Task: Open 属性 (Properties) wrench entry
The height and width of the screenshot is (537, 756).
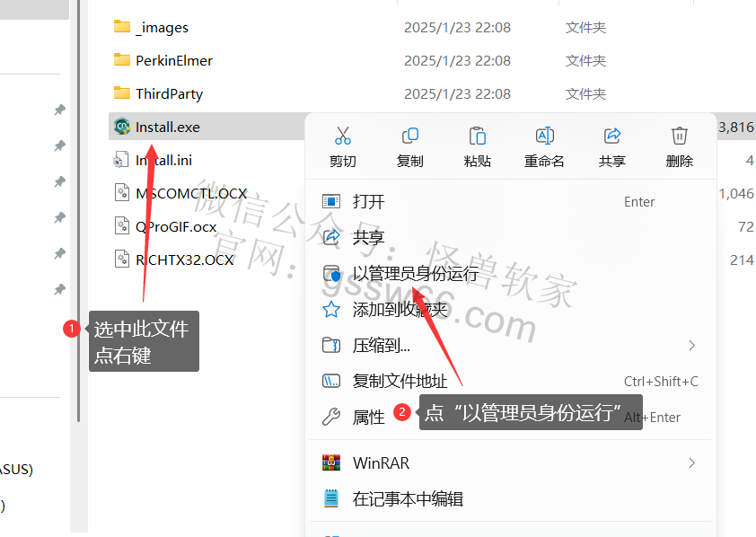Action: (511, 417)
